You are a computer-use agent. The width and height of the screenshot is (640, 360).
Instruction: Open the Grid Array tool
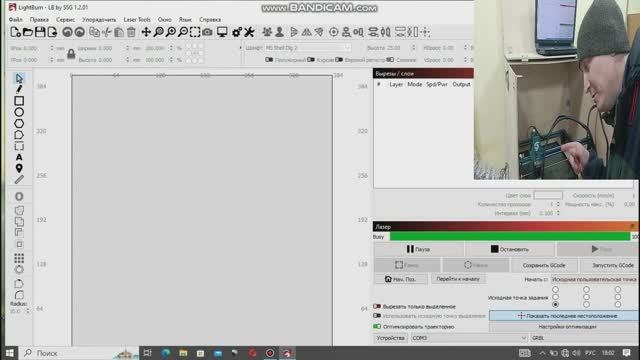point(19,258)
